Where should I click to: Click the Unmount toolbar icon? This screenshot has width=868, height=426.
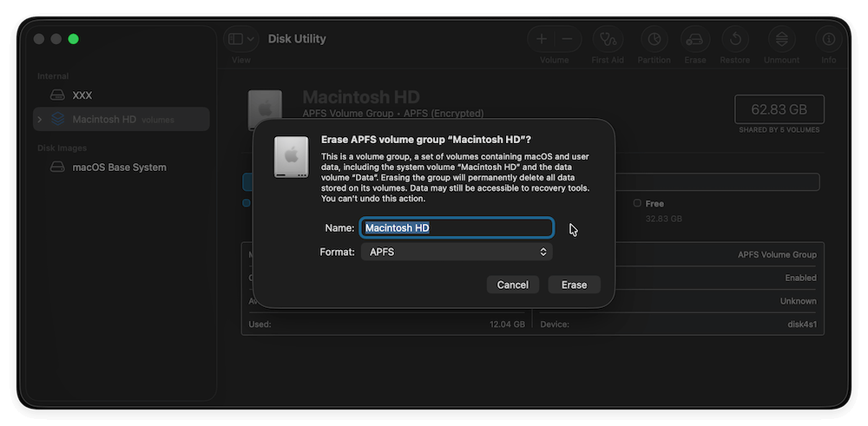click(782, 39)
